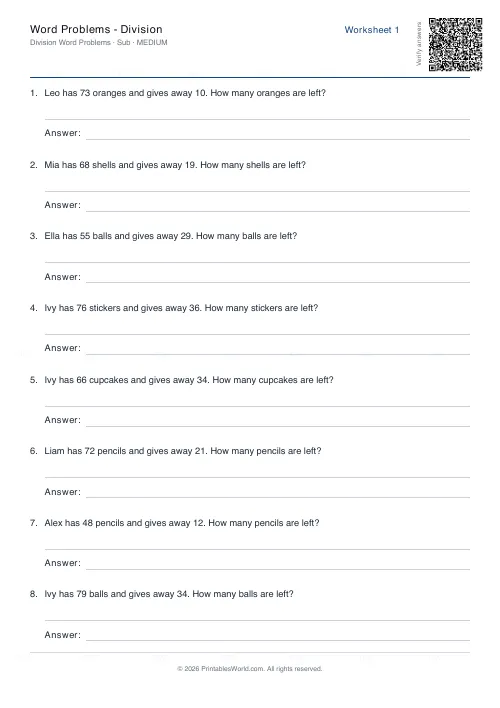Click the Word Problems - Division title

point(96,29)
